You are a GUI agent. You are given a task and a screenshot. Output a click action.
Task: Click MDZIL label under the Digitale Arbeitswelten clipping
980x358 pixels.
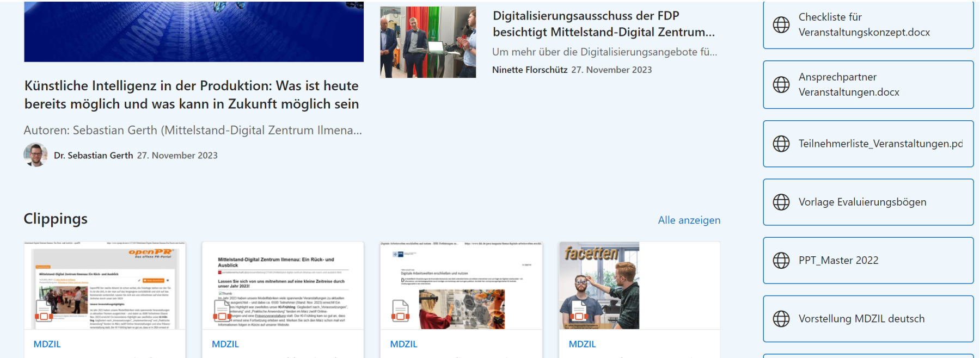(403, 344)
